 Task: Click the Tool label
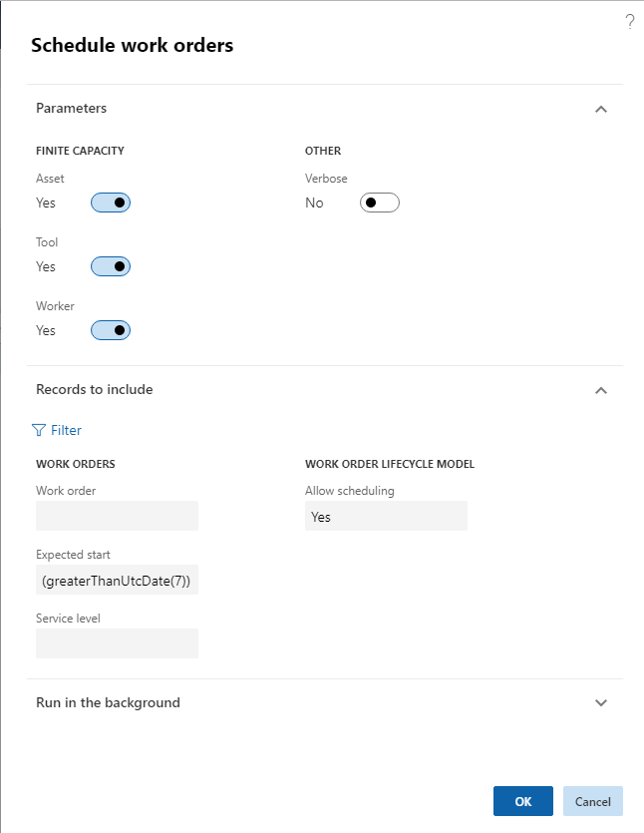pyautogui.click(x=47, y=242)
